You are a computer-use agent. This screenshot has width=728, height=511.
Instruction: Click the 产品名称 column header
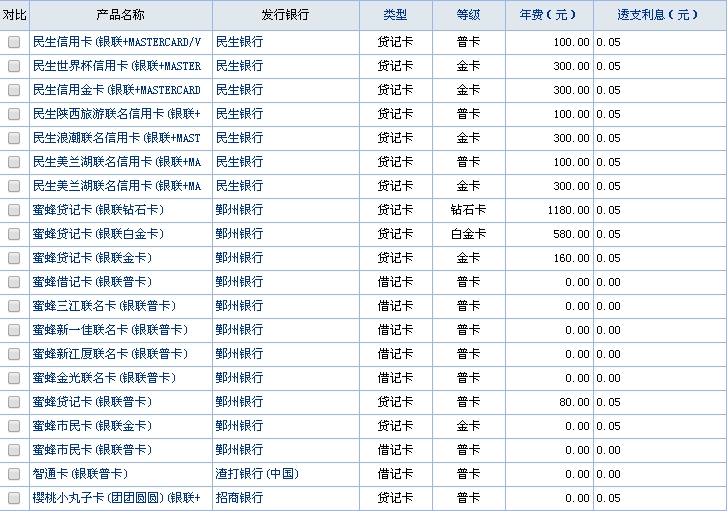click(120, 15)
